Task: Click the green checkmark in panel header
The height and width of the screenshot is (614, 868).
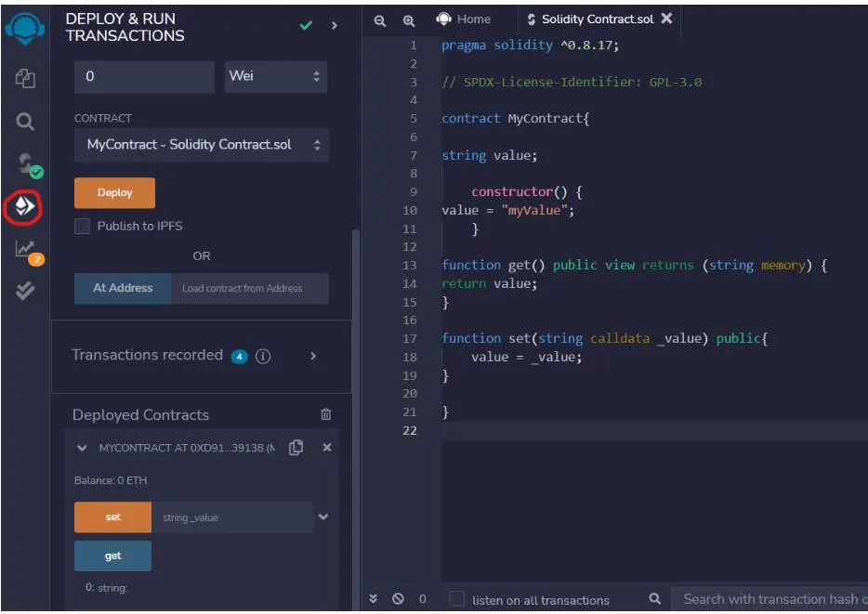Action: pos(306,25)
